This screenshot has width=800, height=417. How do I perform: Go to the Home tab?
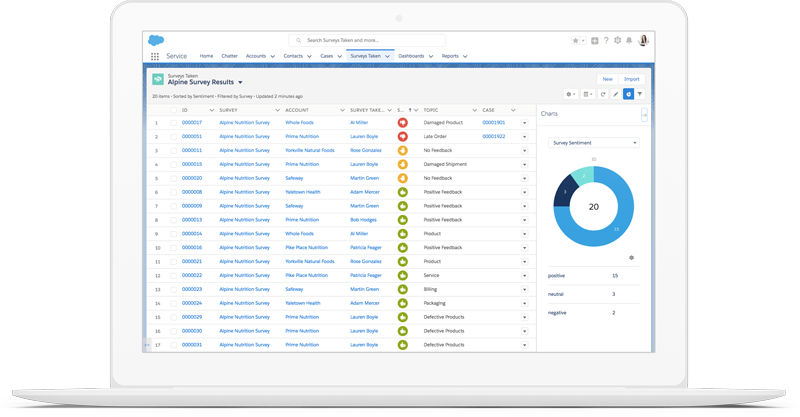[x=206, y=56]
